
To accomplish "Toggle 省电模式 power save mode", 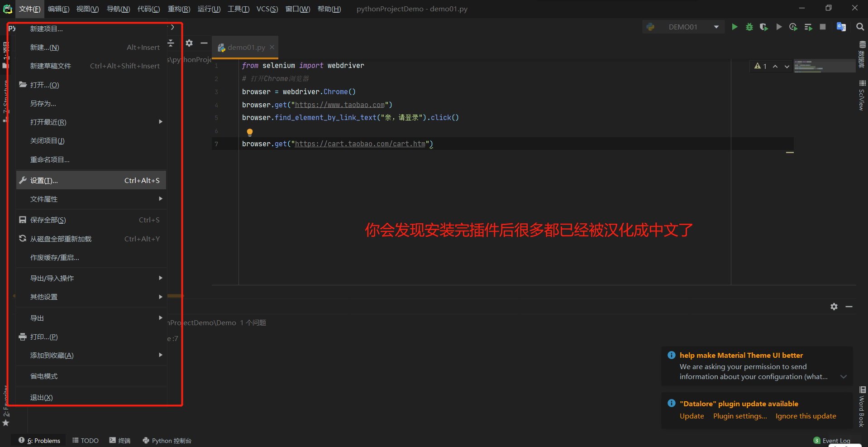I will tap(91, 376).
